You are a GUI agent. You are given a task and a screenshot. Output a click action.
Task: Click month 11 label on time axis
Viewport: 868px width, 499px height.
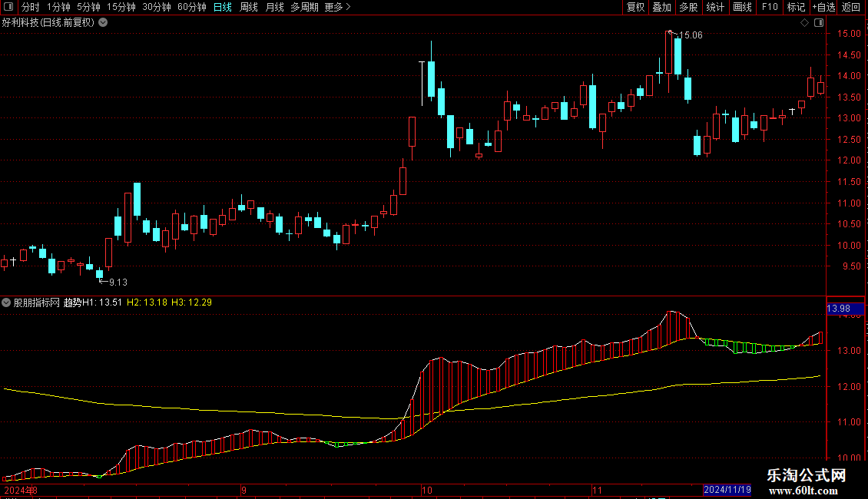click(597, 490)
